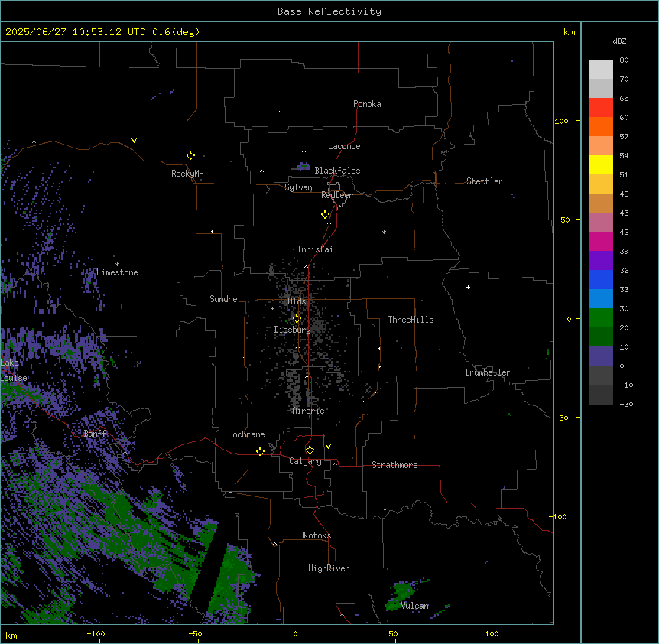This screenshot has height=644, width=659.
Task: Select the light gray 80-70 dBZ swatch
Action: point(601,70)
